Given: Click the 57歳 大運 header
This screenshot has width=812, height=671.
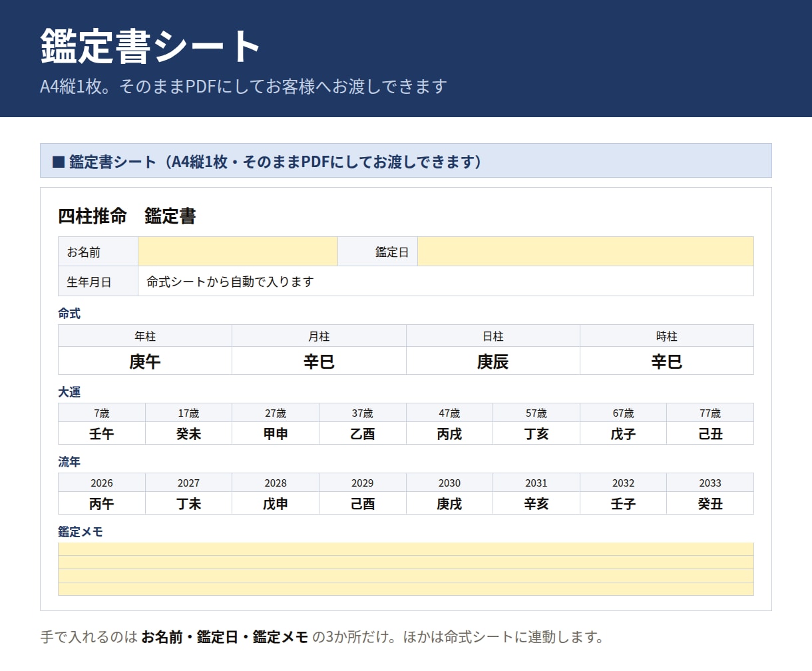Looking at the screenshot, I should click(x=536, y=413).
